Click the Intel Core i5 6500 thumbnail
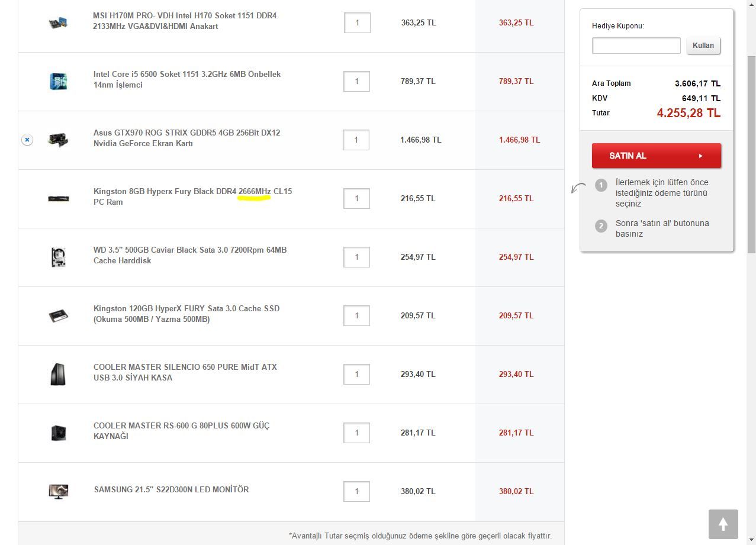 58,81
